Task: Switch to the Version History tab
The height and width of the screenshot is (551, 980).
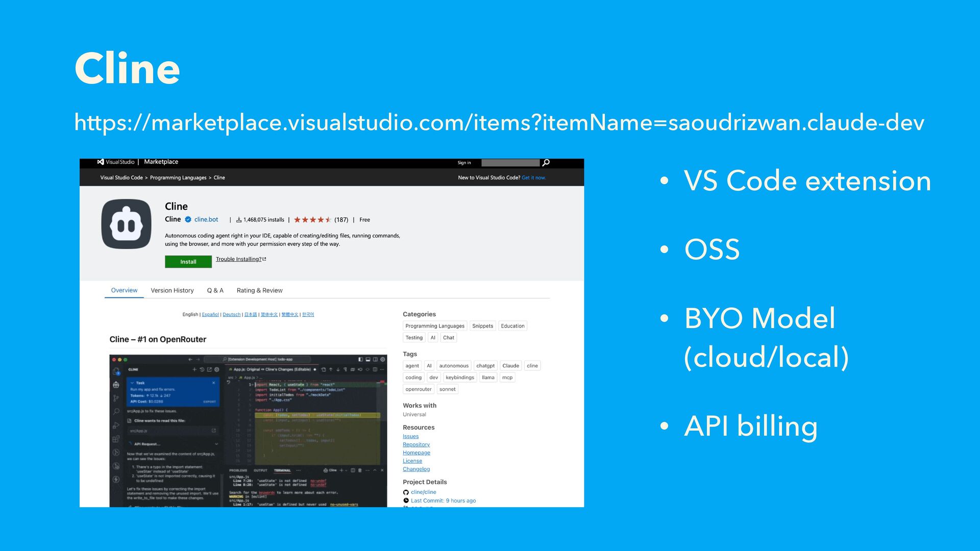Action: (x=172, y=290)
